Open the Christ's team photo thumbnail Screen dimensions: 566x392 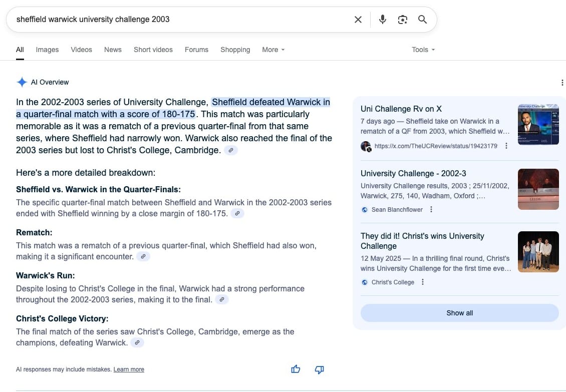click(538, 252)
